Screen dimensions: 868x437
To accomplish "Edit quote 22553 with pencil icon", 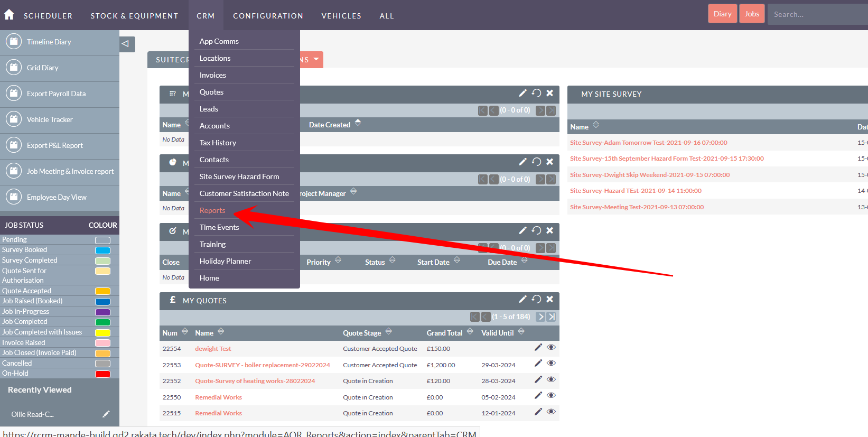I will [538, 363].
